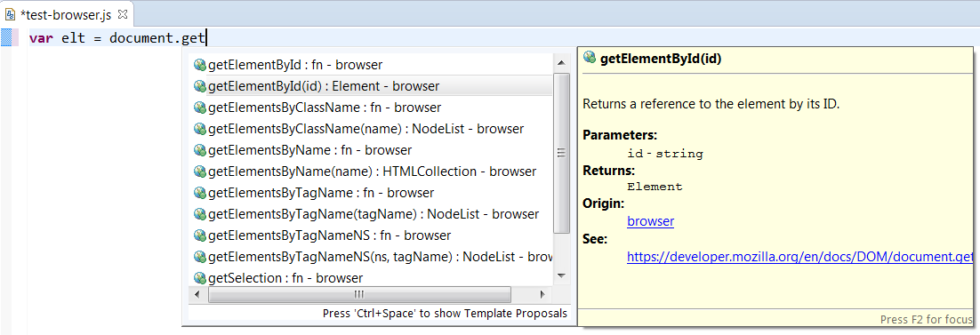
Task: Click globe icon beside getElementById(id) : Element
Action: 200,85
